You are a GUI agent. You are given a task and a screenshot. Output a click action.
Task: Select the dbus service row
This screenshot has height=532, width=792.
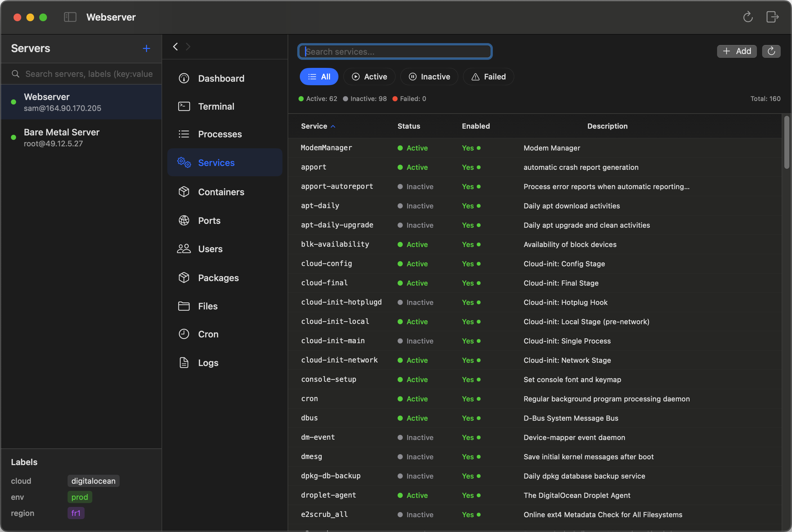(535, 418)
